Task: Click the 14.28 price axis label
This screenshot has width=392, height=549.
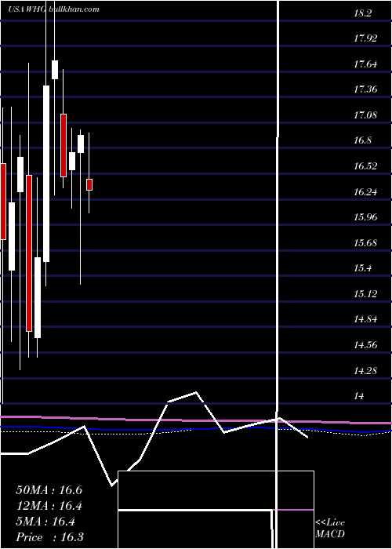Action: 365,371
